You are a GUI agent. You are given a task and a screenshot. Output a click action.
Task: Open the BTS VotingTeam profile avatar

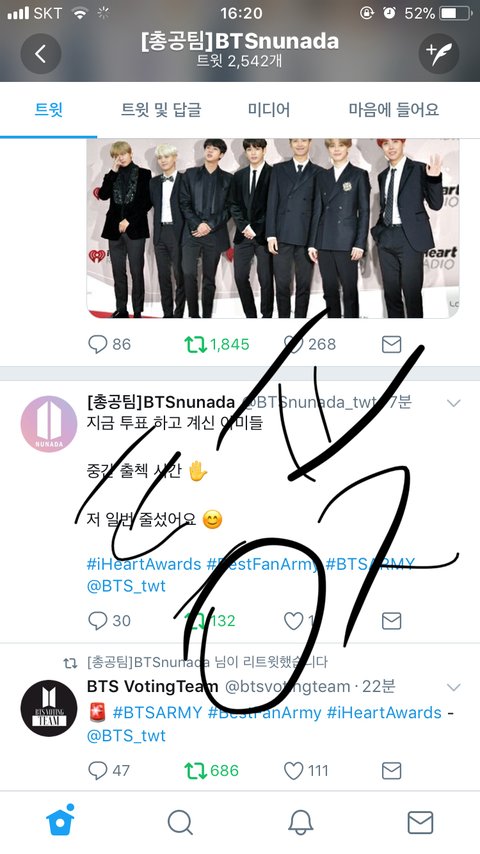point(49,708)
